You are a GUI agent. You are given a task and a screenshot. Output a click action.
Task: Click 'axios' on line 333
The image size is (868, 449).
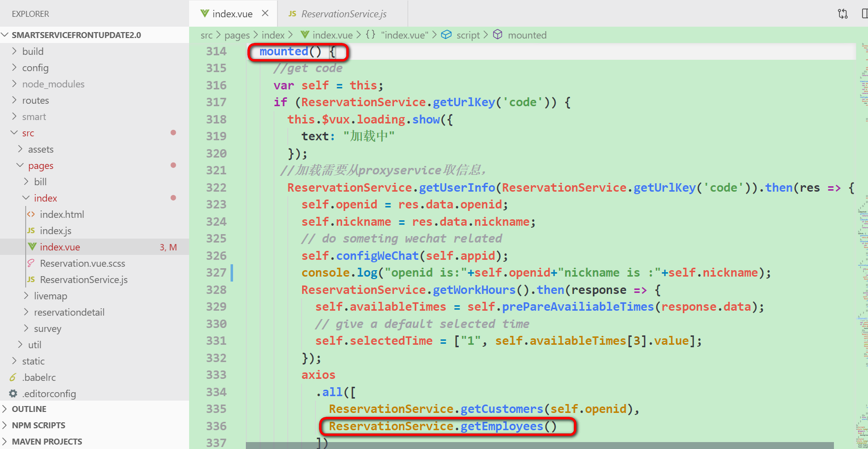318,375
